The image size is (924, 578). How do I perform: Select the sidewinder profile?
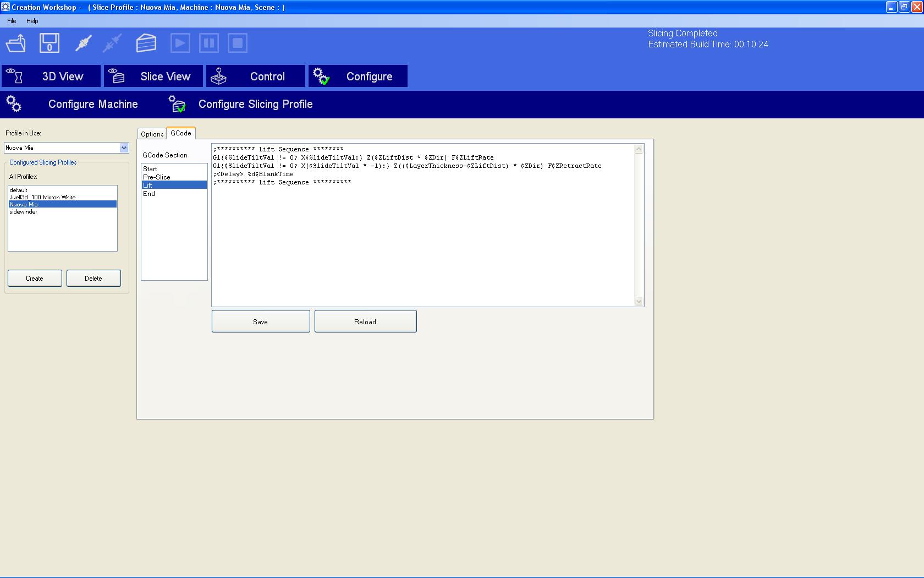tap(24, 211)
